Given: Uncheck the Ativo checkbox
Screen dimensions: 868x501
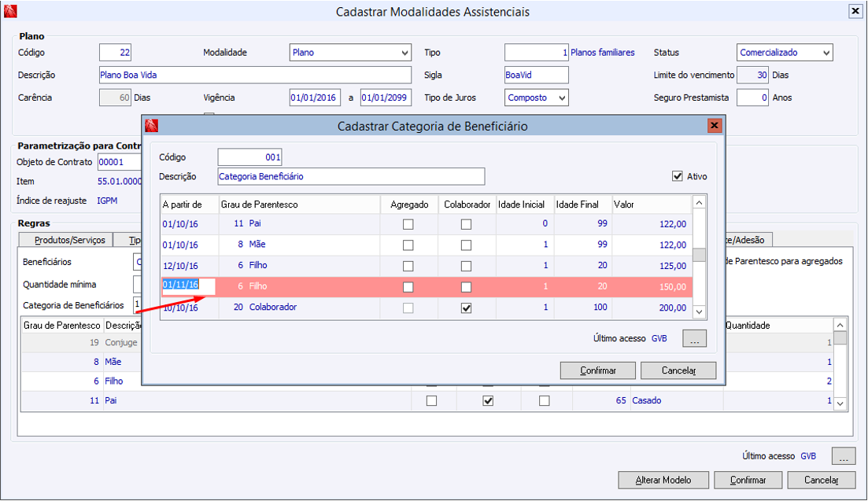Looking at the screenshot, I should pos(678,177).
